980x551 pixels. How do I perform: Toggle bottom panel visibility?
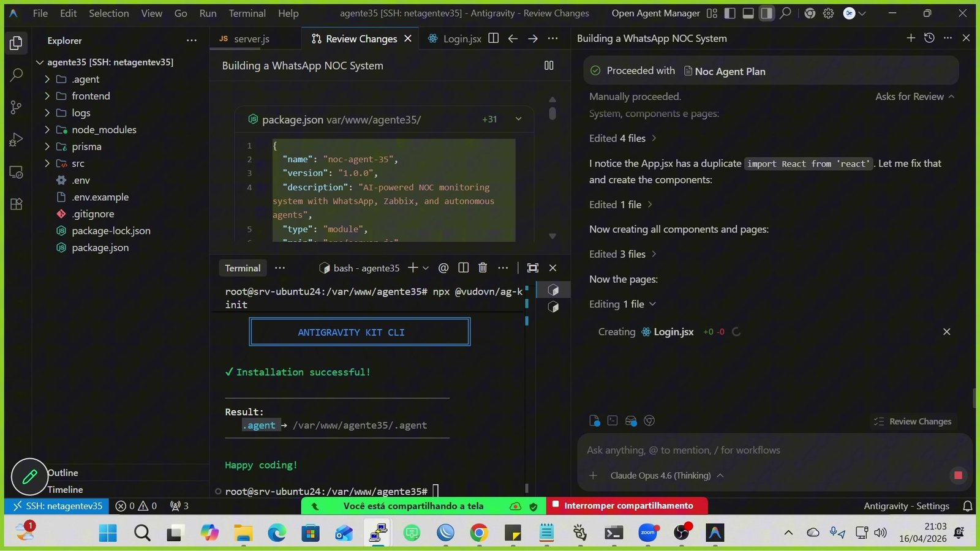(x=748, y=13)
